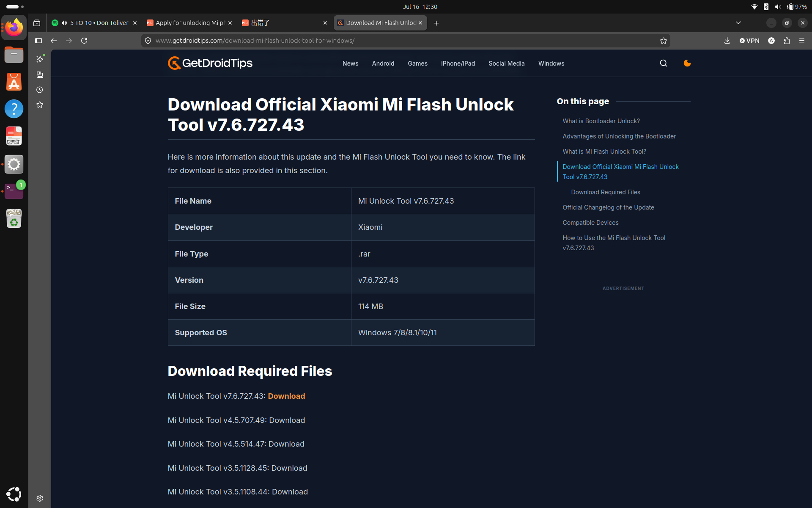View site security shield information
Screen dimensions: 812x508
click(x=148, y=41)
